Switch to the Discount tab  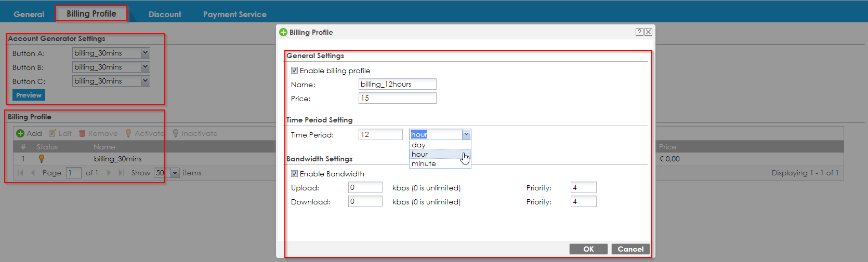[x=165, y=15]
